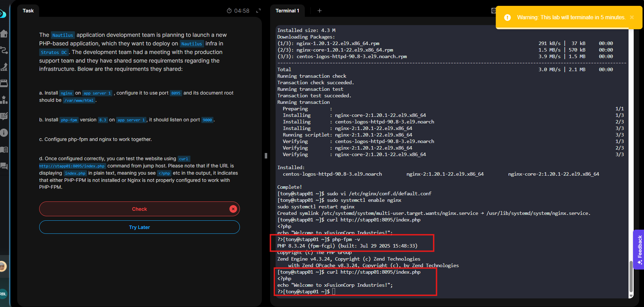
Task: Select the Terminal 1 tab
Action: 287,11
